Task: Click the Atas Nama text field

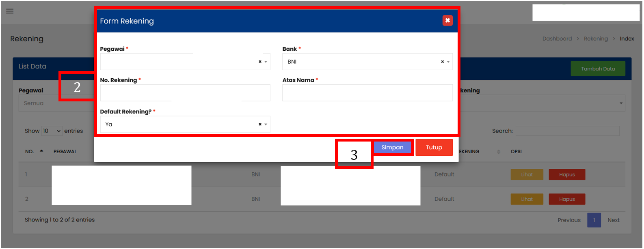Action: tap(367, 93)
